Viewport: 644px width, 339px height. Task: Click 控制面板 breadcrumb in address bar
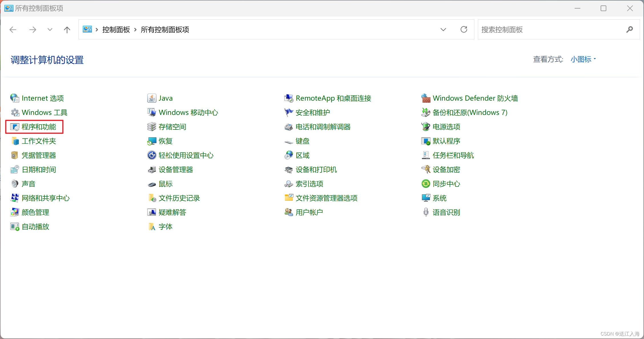(116, 30)
